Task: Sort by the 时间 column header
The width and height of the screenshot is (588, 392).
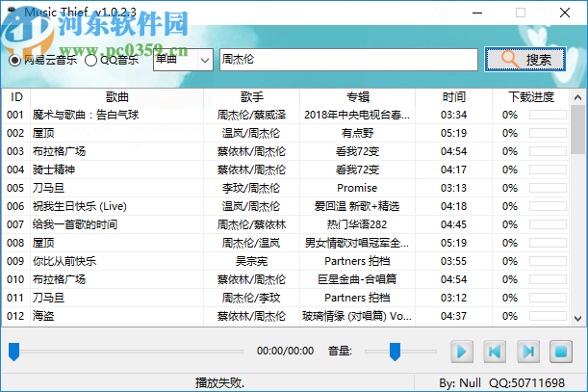Action: [453, 97]
